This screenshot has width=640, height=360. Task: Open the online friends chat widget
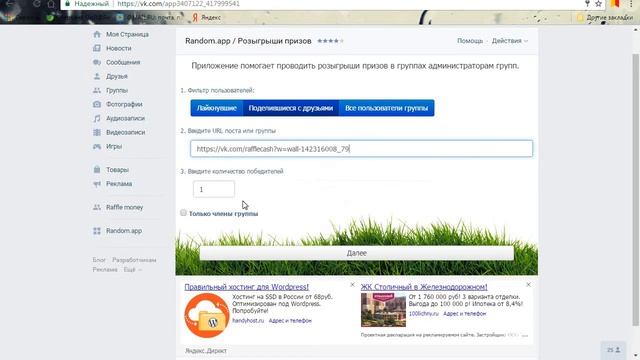[613, 350]
